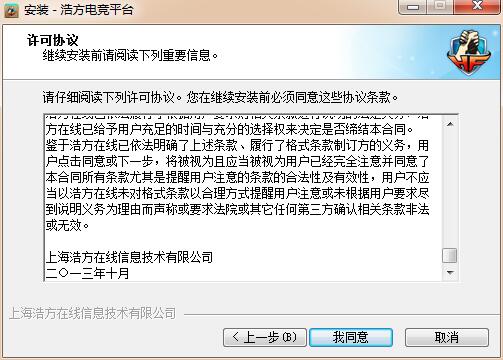Viewport: 503px width, 360px height.
Task: Click the 二〇一三年十月 date line
Action: [x=87, y=273]
